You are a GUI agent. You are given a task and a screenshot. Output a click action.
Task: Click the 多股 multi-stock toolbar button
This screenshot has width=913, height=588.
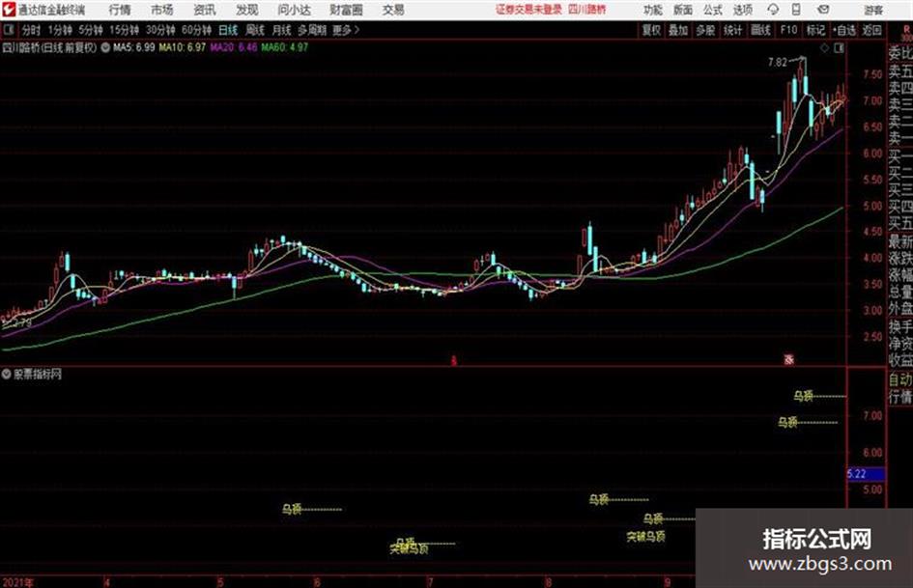click(x=705, y=30)
